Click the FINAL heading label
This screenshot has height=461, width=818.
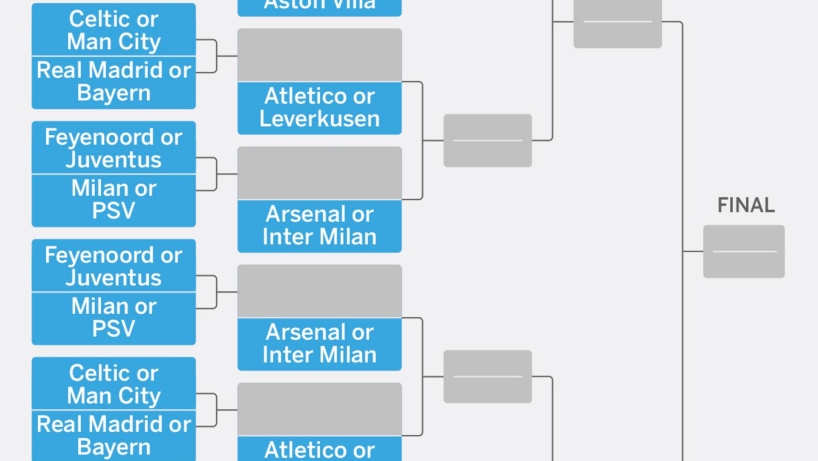(x=746, y=205)
